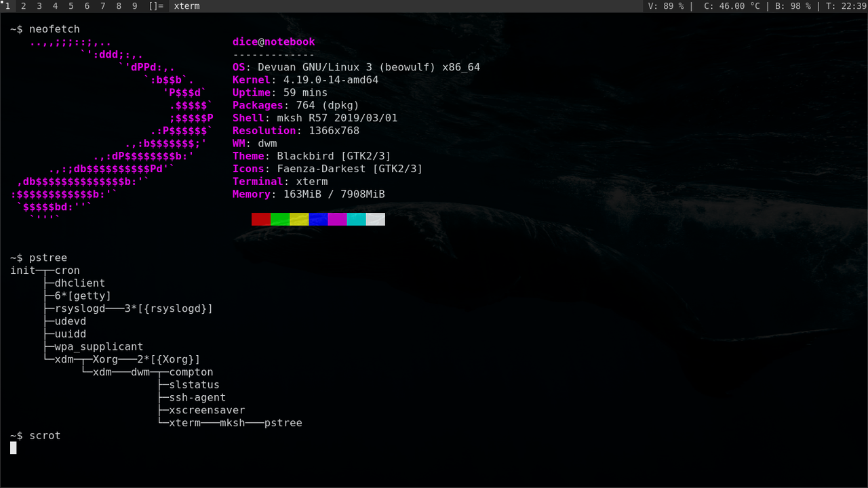Screen dimensions: 868x488
Task: Click the cron entry in pstree
Action: coord(67,270)
